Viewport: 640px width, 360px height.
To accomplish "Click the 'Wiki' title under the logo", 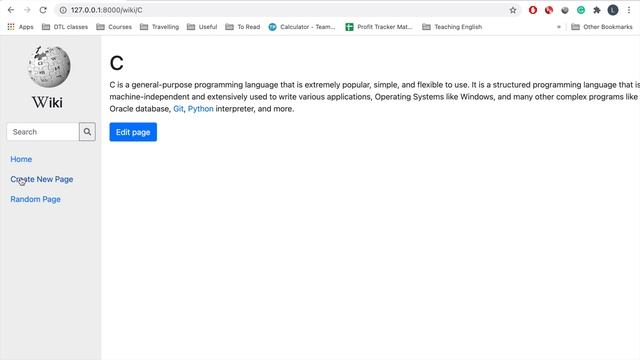I will (x=47, y=102).
